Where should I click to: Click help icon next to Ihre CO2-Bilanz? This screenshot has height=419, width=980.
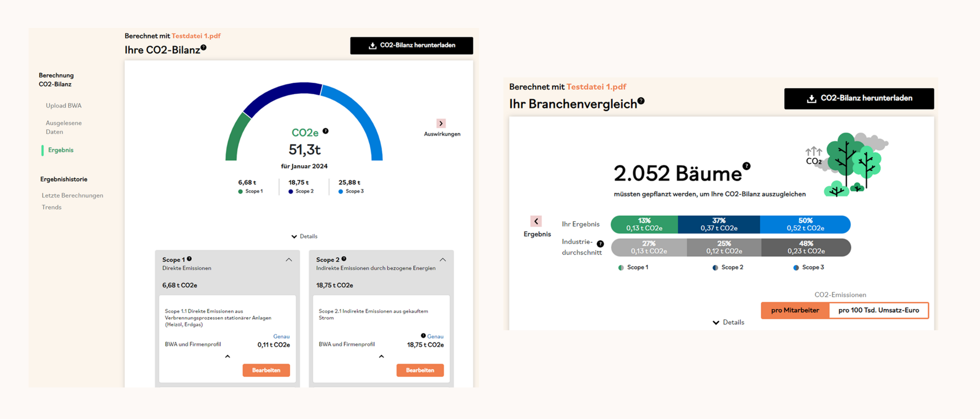(204, 47)
